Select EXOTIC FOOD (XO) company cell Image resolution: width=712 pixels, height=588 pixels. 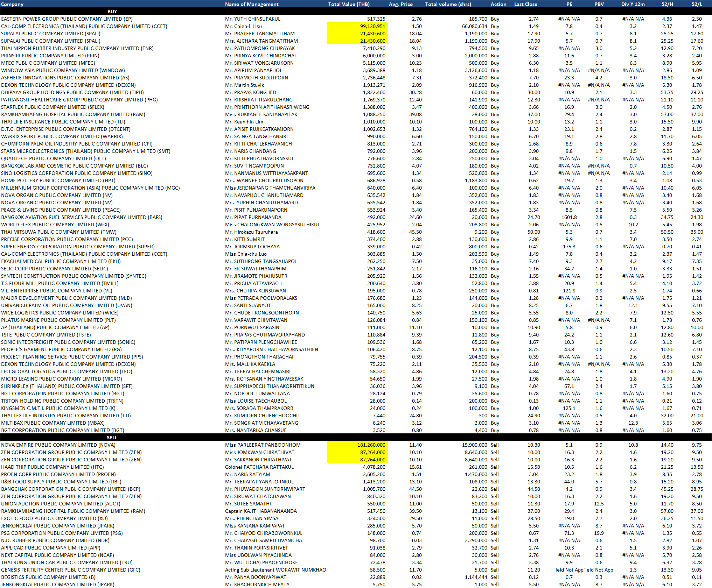[54, 518]
